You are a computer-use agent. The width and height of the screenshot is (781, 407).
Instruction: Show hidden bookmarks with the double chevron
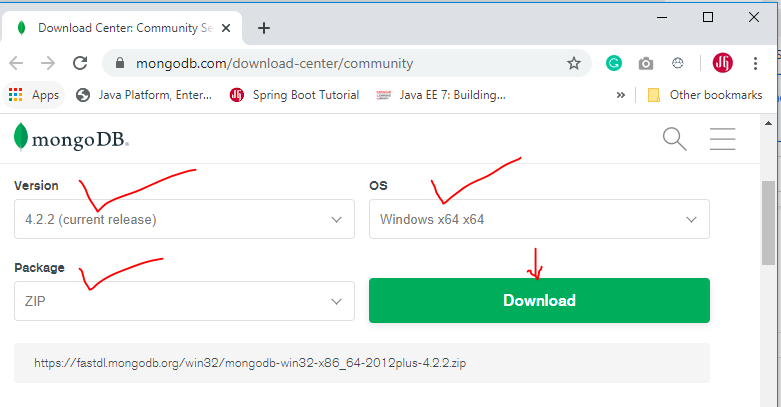coord(621,95)
